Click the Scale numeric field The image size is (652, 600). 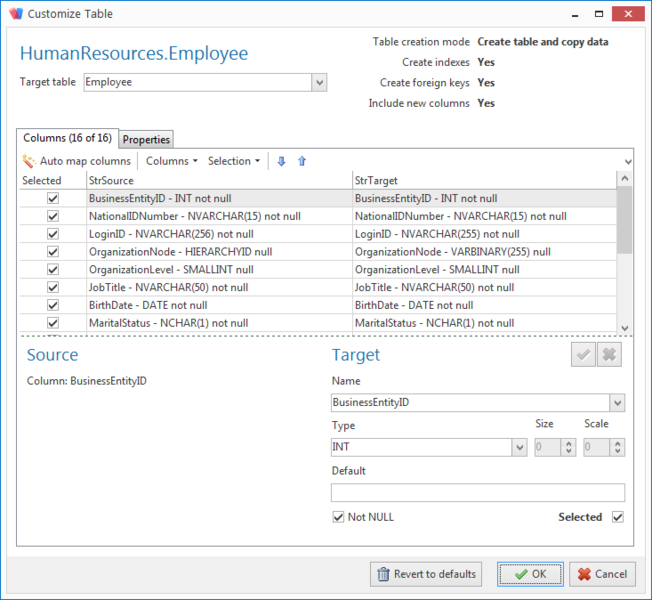pos(598,447)
